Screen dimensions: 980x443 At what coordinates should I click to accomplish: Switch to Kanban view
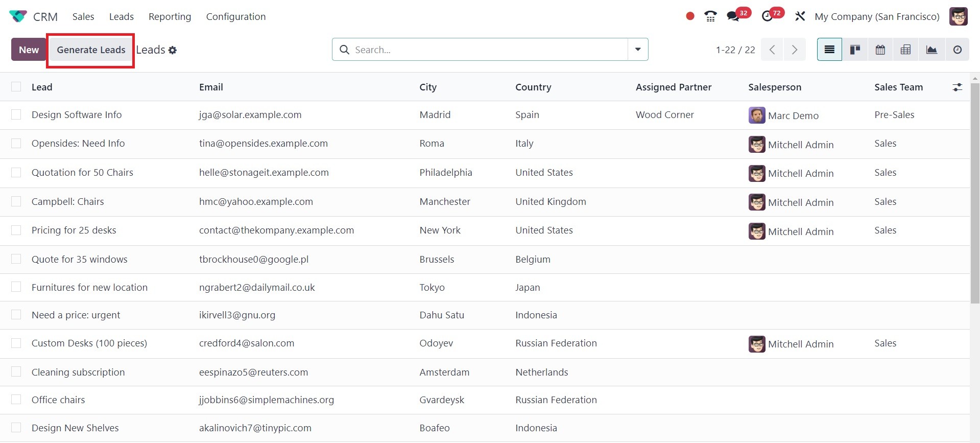(855, 50)
